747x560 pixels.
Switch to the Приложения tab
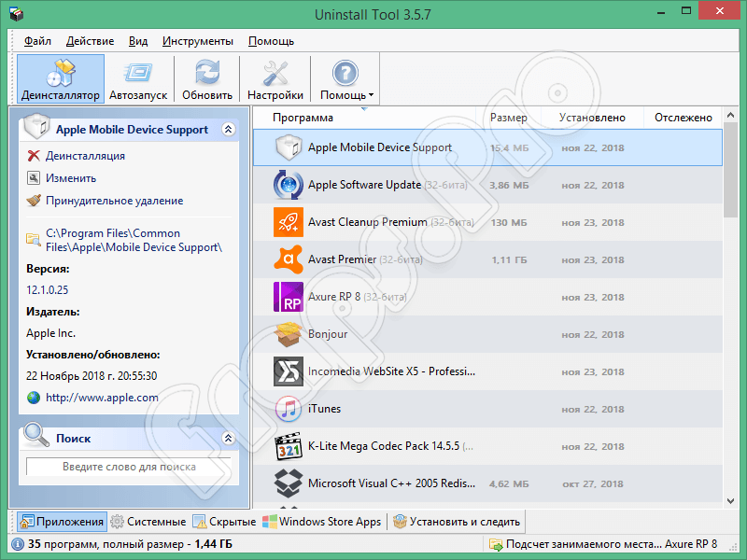[62, 522]
